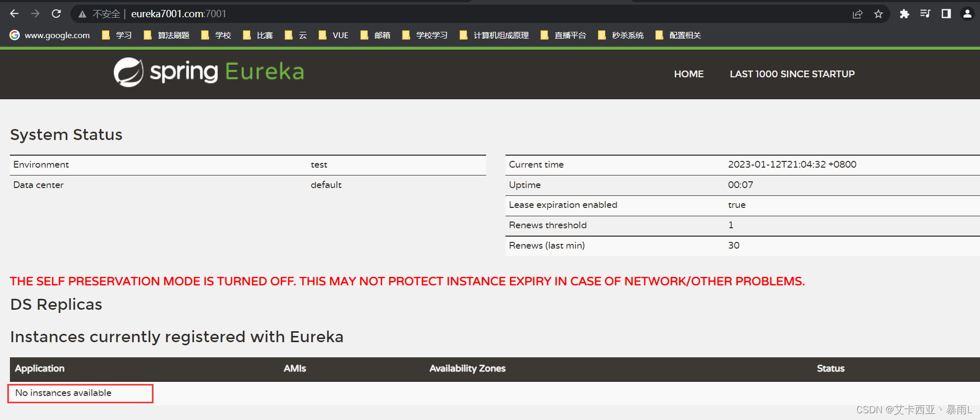980x420 pixels.
Task: Click the AMIs column header
Action: click(295, 368)
